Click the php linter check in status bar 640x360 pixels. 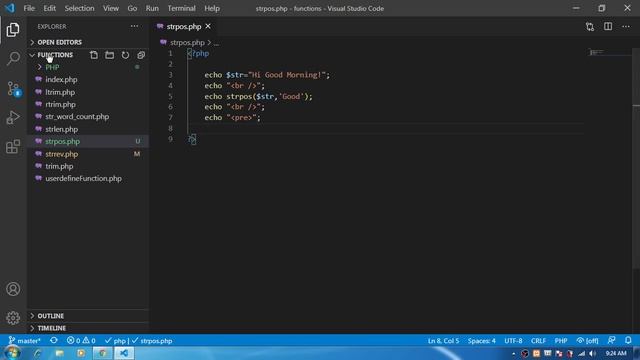click(115, 340)
